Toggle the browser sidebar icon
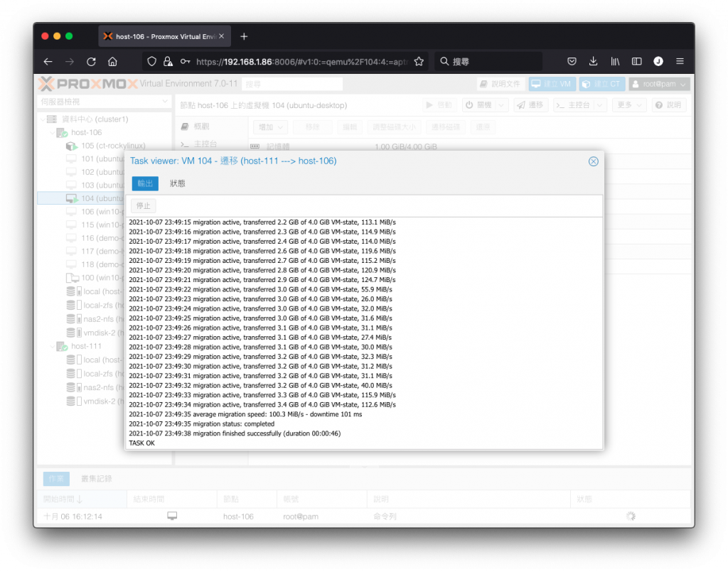728x572 pixels. coord(636,62)
